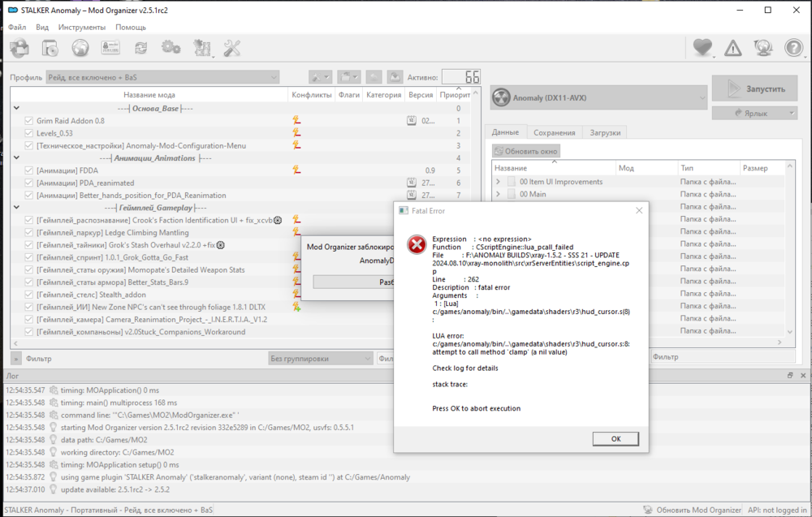This screenshot has height=517, width=812.
Task: Expand the 00 Item UI Improvements folder
Action: pyautogui.click(x=499, y=182)
